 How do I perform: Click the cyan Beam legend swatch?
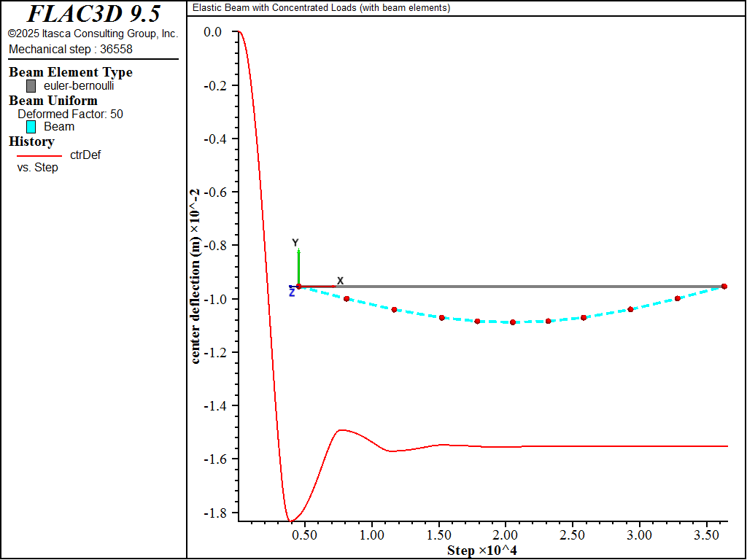[31, 127]
